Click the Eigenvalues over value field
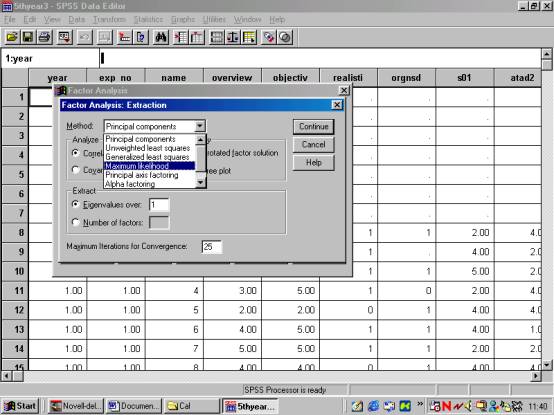The image size is (554, 415). pos(159,204)
